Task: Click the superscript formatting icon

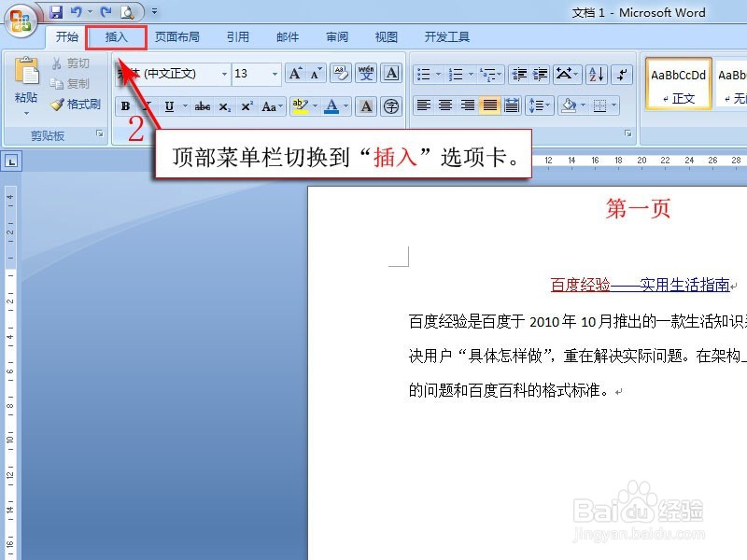Action: [247, 105]
